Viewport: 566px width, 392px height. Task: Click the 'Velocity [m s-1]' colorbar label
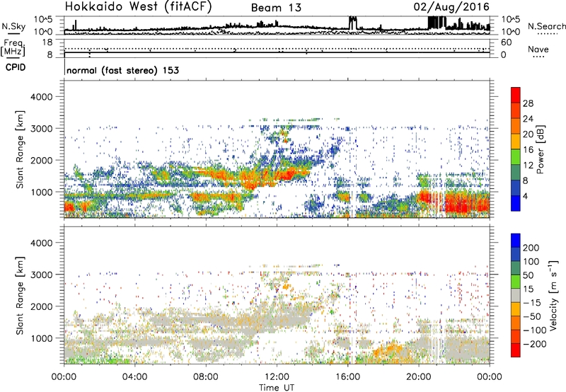553,295
